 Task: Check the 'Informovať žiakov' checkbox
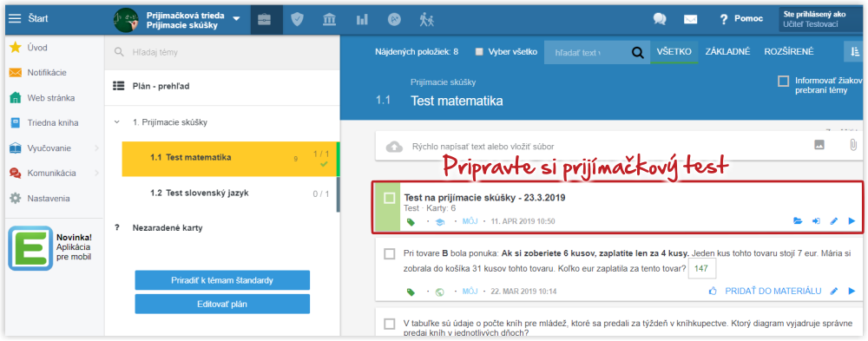(783, 82)
